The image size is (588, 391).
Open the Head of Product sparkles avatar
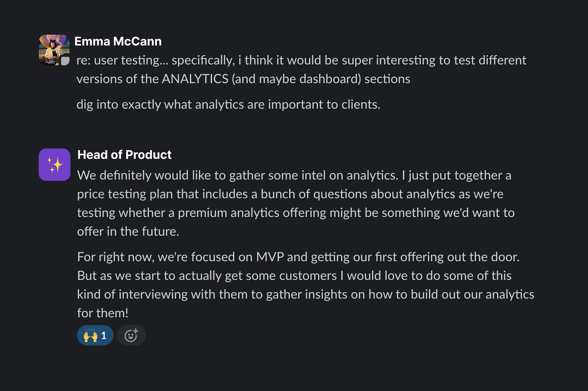(x=55, y=165)
